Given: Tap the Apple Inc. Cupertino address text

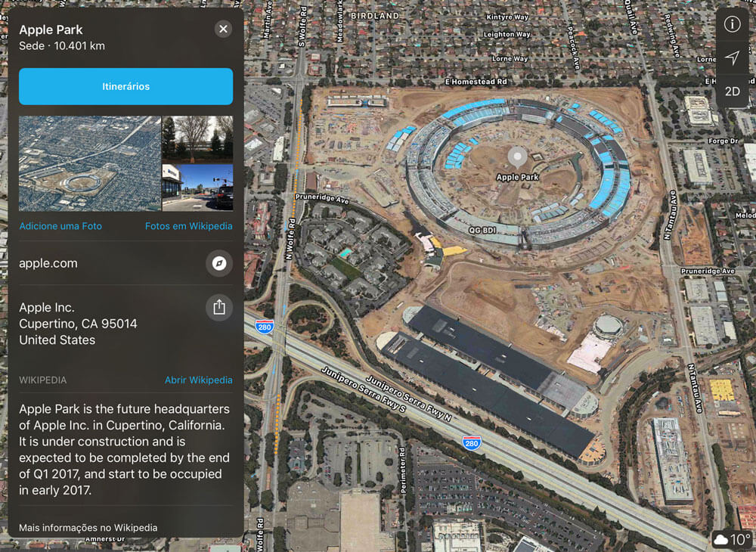Looking at the screenshot, I should click(78, 324).
